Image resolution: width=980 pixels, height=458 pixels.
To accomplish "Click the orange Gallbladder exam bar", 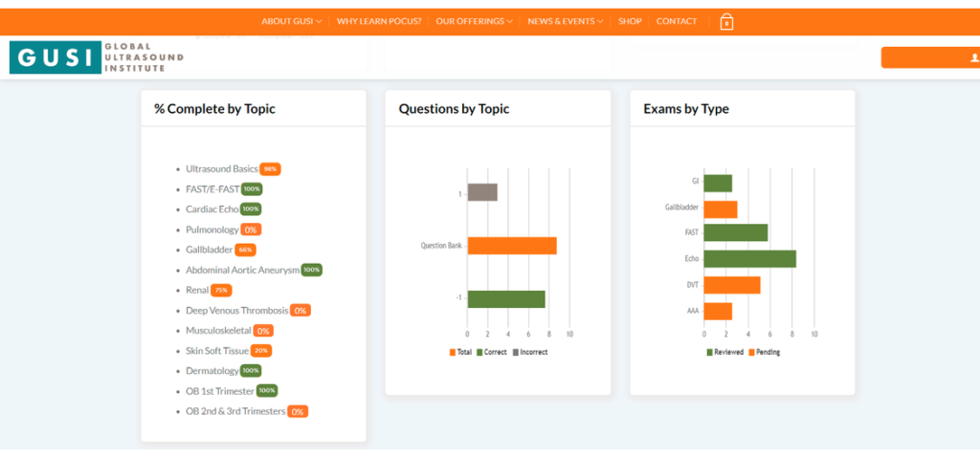I will click(721, 209).
